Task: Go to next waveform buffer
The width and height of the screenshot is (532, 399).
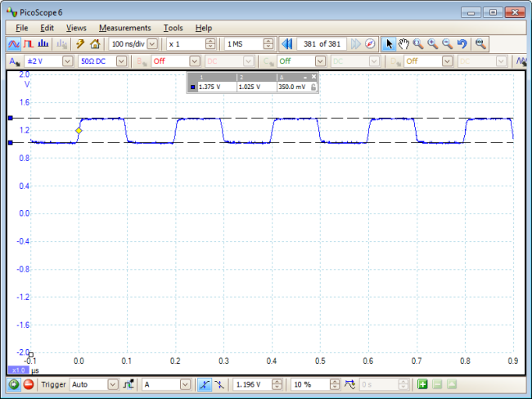Action: [x=355, y=44]
